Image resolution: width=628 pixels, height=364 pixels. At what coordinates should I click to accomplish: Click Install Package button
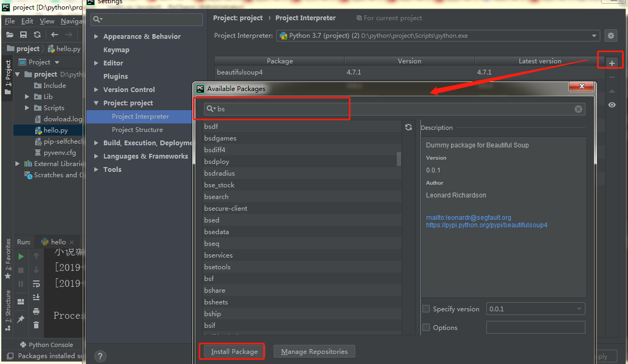(x=234, y=352)
